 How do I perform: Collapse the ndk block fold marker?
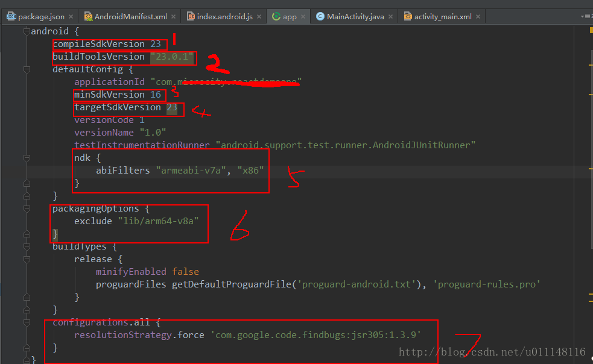27,158
